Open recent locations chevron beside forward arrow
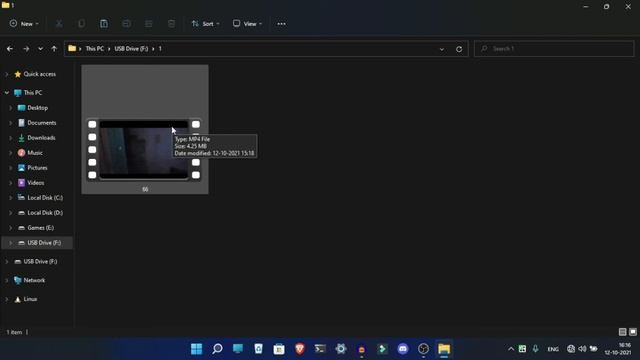640x360 pixels. tap(40, 49)
